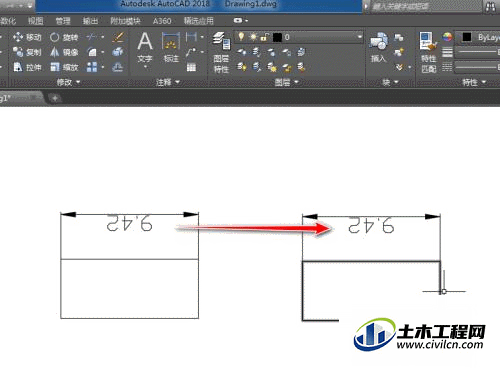Click the black ByLayer color swatch
Screen dimensions: 500x375
(x=467, y=37)
